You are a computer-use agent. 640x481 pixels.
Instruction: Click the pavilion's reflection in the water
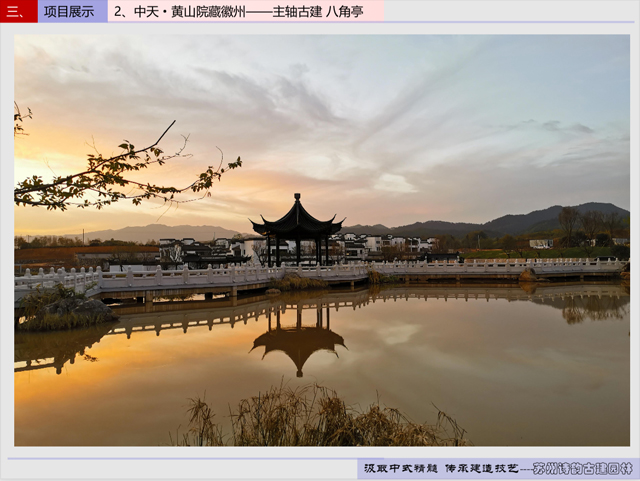299,341
